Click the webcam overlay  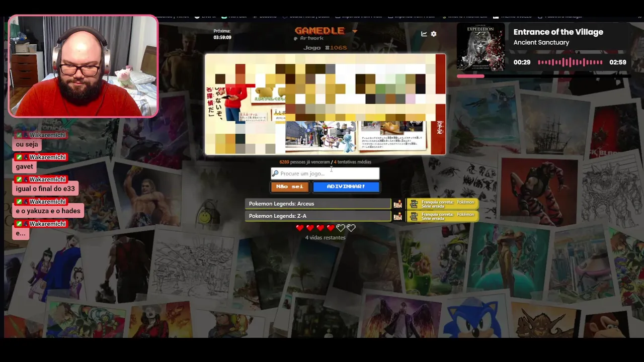(x=83, y=66)
